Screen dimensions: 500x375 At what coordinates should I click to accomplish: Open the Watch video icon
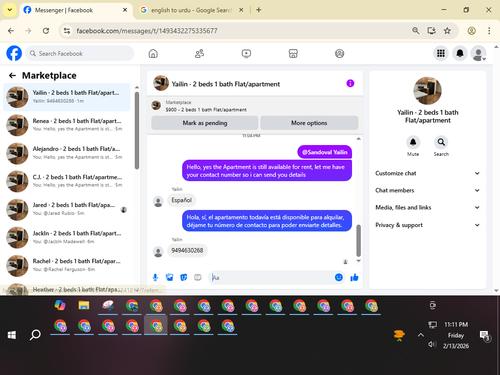pyautogui.click(x=246, y=53)
